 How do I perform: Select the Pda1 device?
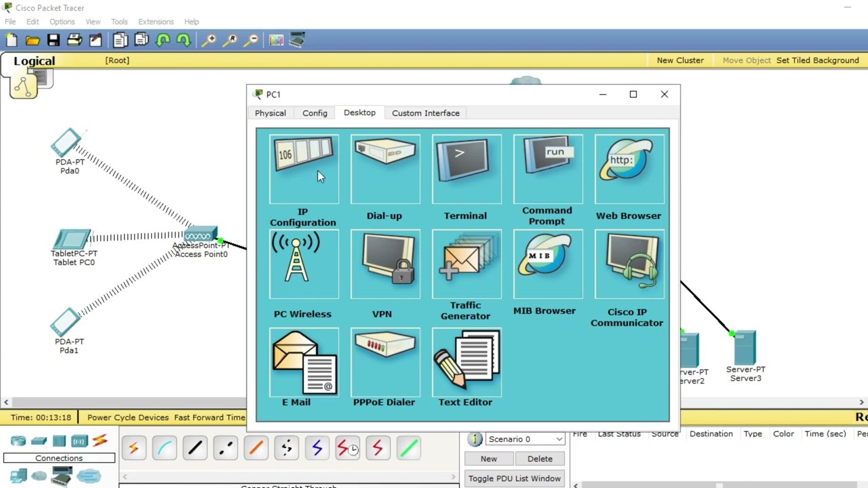[66, 322]
